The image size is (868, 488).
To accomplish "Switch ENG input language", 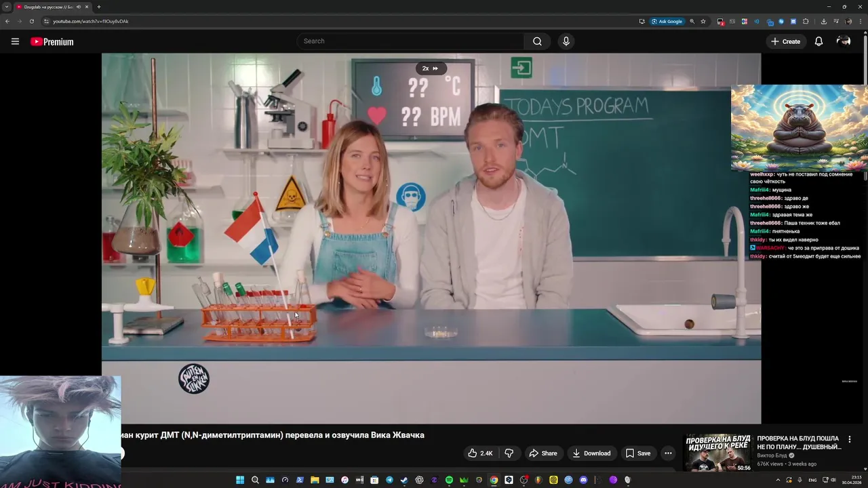I will click(812, 480).
